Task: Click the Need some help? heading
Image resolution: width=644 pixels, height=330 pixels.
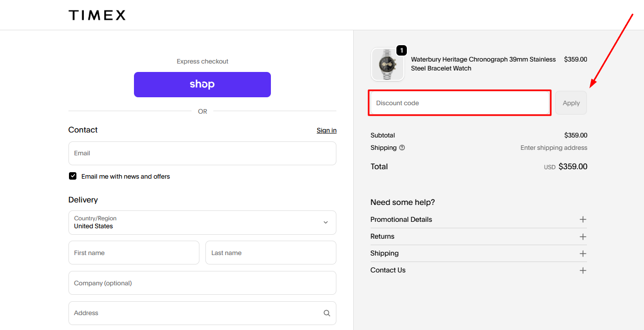Action: click(402, 202)
